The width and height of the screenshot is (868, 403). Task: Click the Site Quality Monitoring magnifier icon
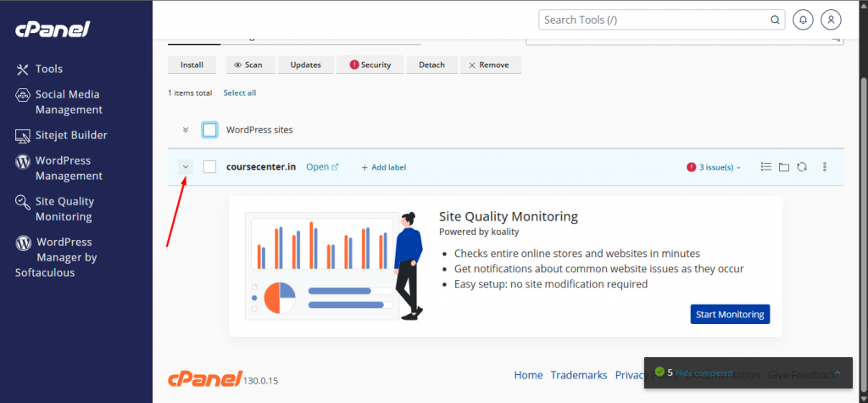22,202
